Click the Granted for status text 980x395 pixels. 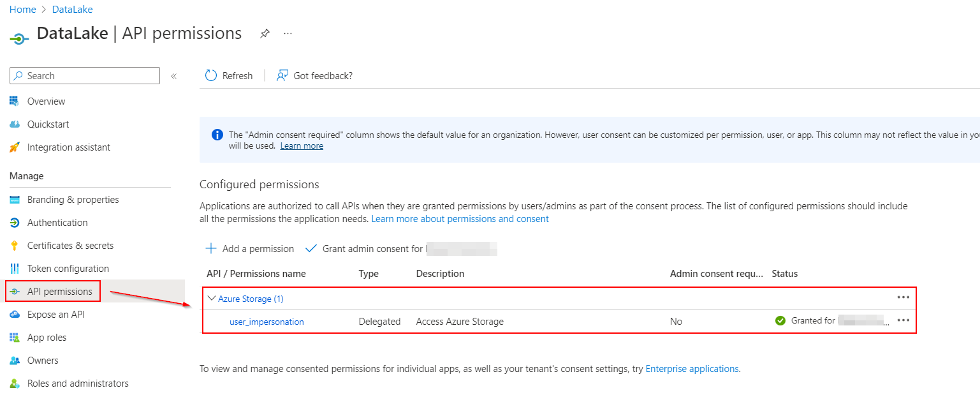[x=813, y=320]
